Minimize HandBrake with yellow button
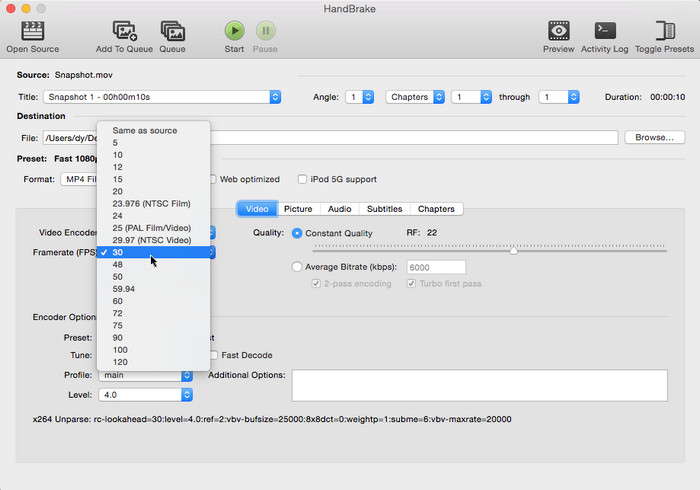The image size is (700, 490). click(x=26, y=8)
